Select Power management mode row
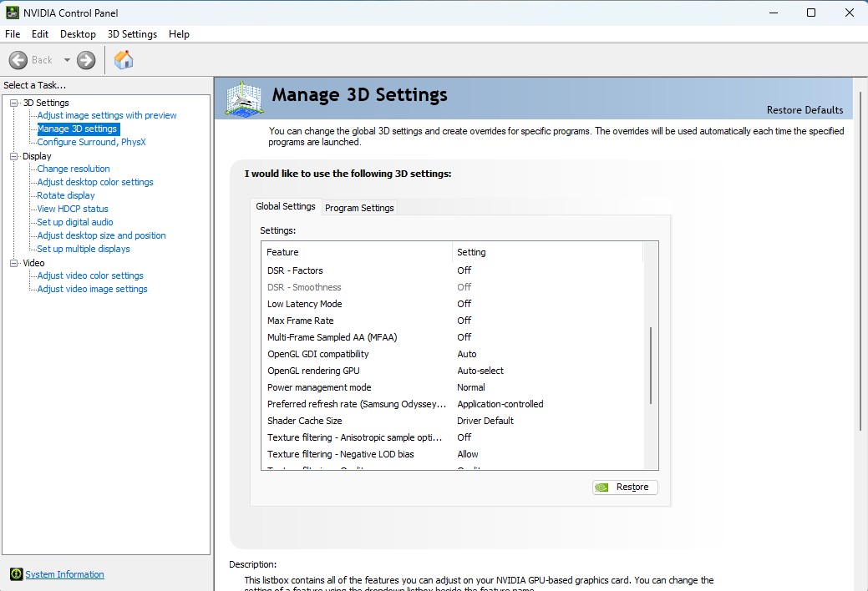868x591 pixels. (452, 386)
